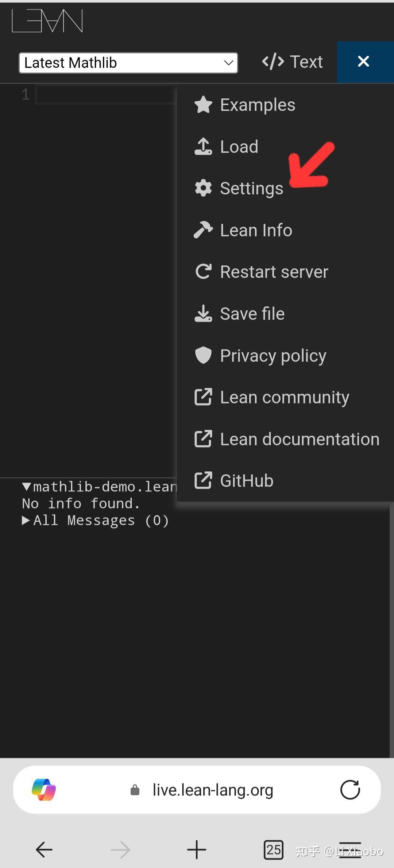Click the Save file download icon
Image resolution: width=394 pixels, height=868 pixels.
pos(203,314)
